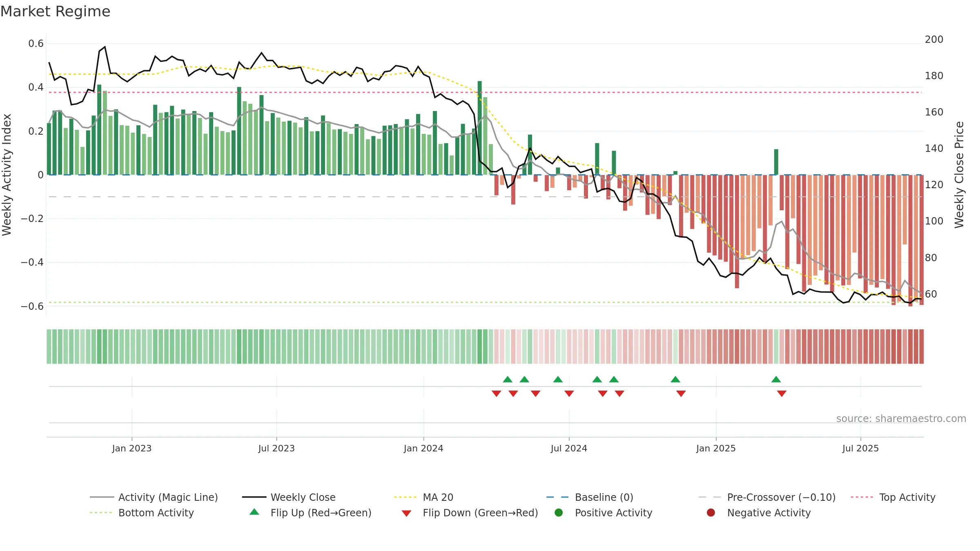
Task: Toggle the Bottom Activity legend entry
Action: click(x=142, y=513)
